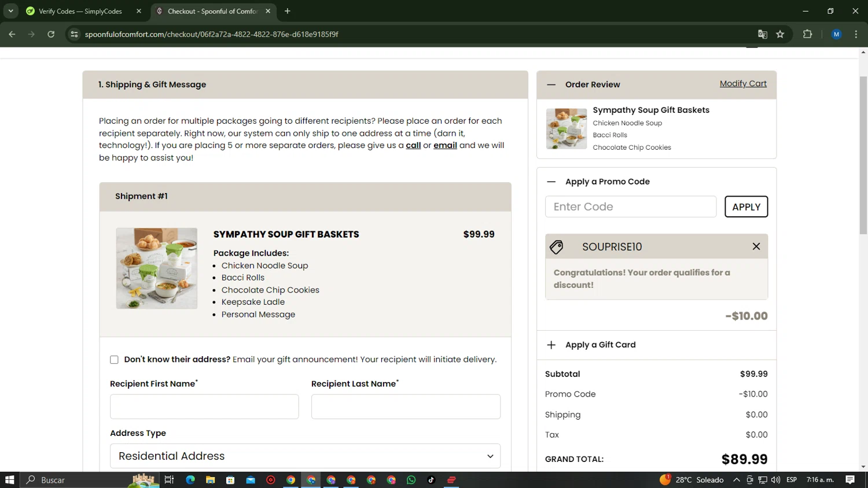Open the Extensions puzzle icon
This screenshot has width=868, height=488.
tap(808, 34)
